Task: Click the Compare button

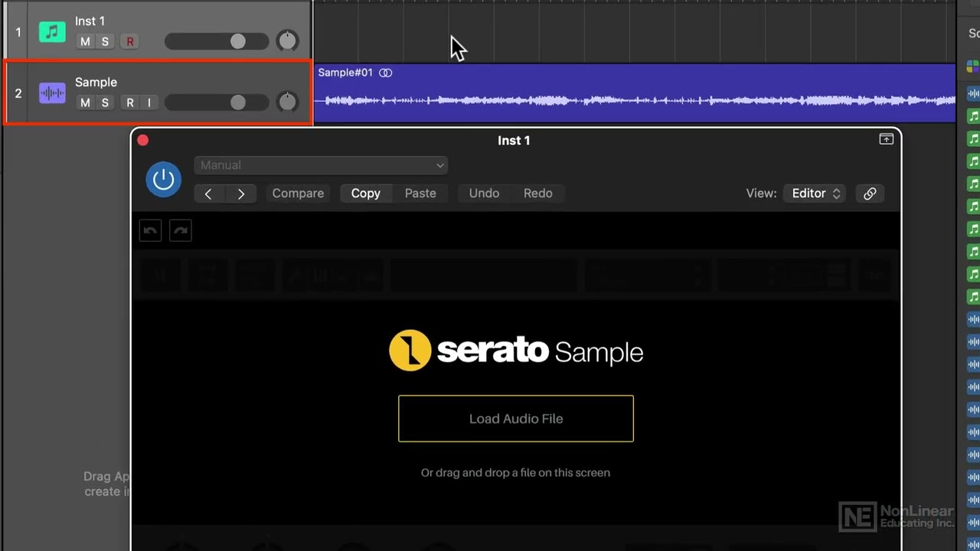Action: 298,194
